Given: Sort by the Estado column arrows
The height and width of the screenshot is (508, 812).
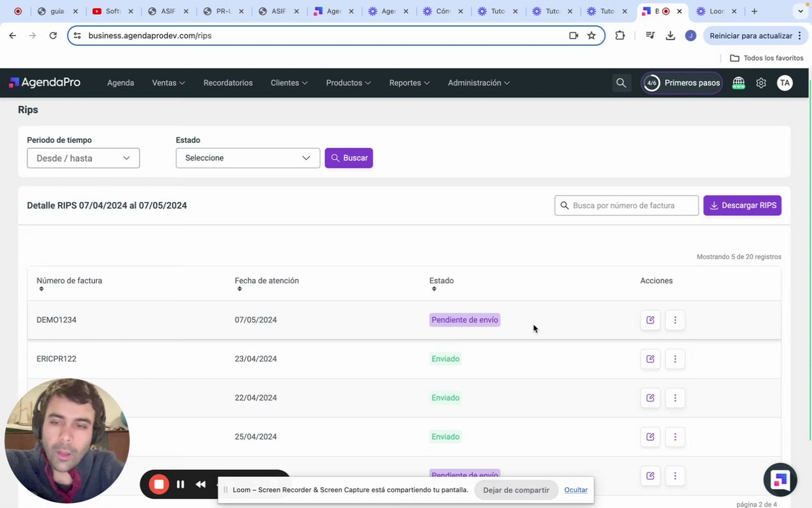Looking at the screenshot, I should pyautogui.click(x=434, y=289).
